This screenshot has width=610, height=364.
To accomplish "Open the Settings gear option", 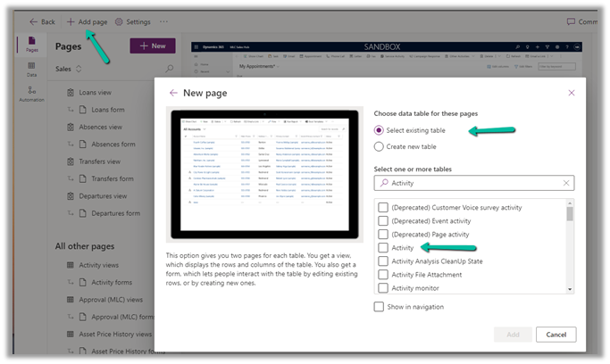I will (x=132, y=21).
